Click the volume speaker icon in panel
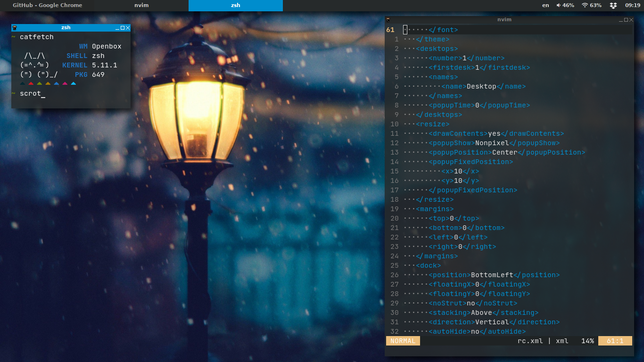Screen dimensions: 644x362 559,5
